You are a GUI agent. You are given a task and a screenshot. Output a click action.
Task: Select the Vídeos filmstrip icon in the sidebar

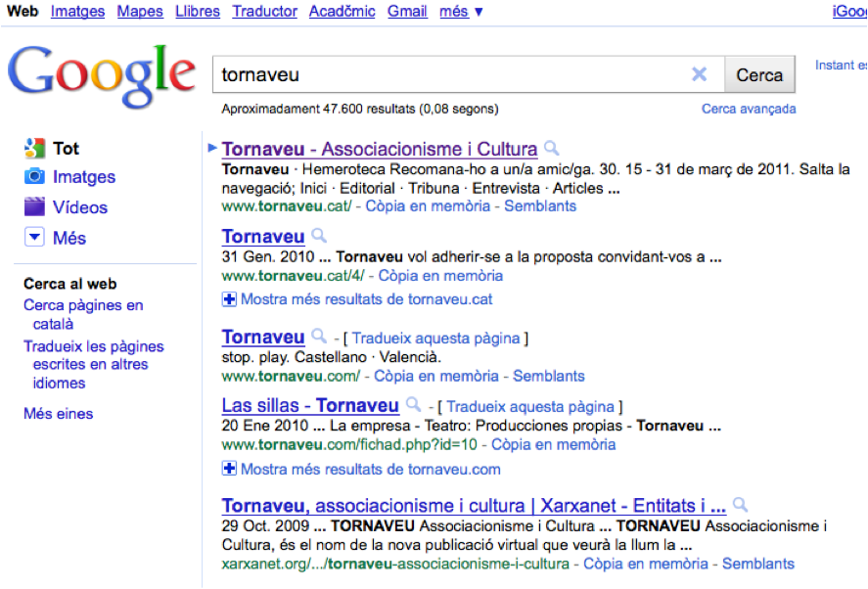pos(32,206)
